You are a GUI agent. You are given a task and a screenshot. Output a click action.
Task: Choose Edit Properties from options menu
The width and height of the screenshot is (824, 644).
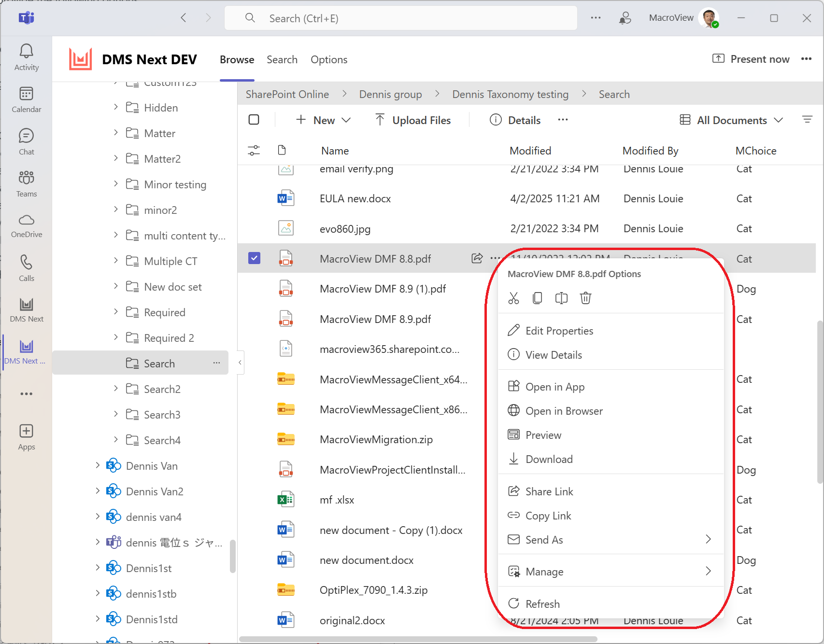click(611, 331)
